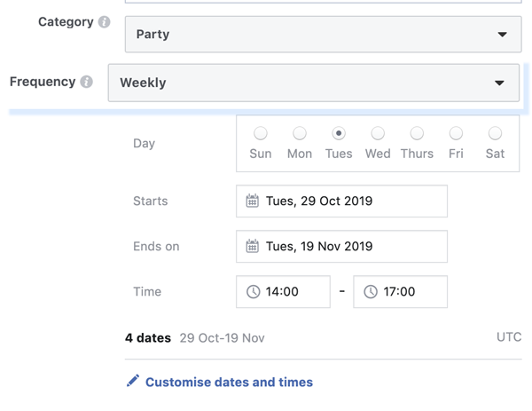The height and width of the screenshot is (411, 532).
Task: Click the clock icon beside 14:00
Action: tap(253, 291)
